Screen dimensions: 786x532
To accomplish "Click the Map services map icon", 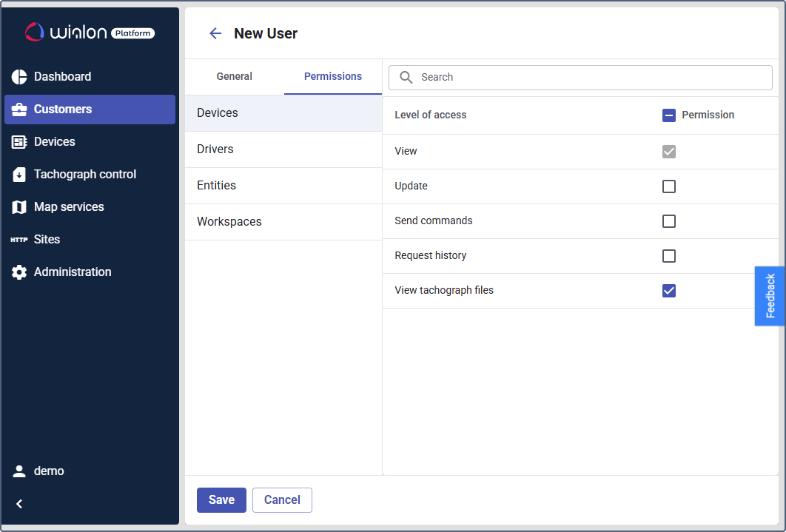I will pos(19,207).
